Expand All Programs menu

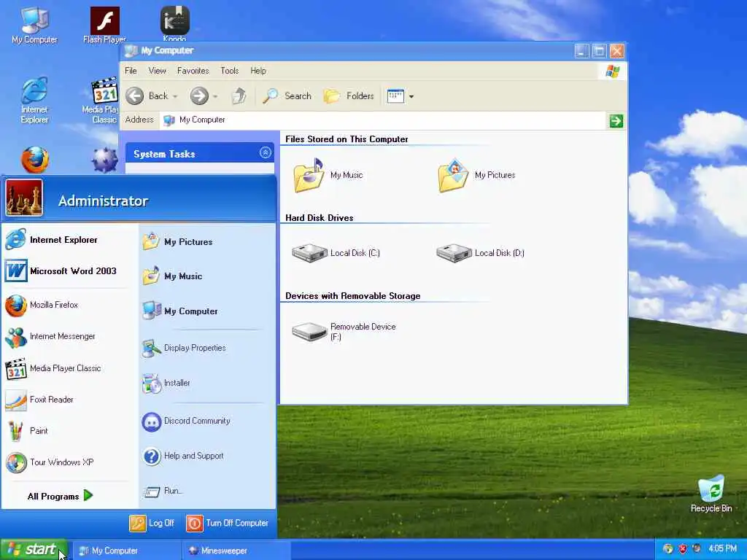(x=60, y=496)
